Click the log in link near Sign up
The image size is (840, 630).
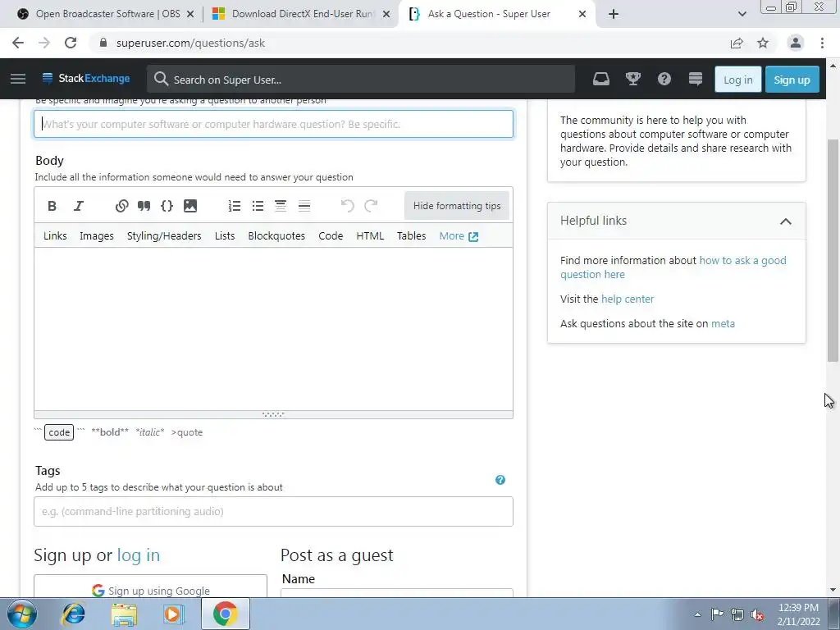pyautogui.click(x=138, y=555)
